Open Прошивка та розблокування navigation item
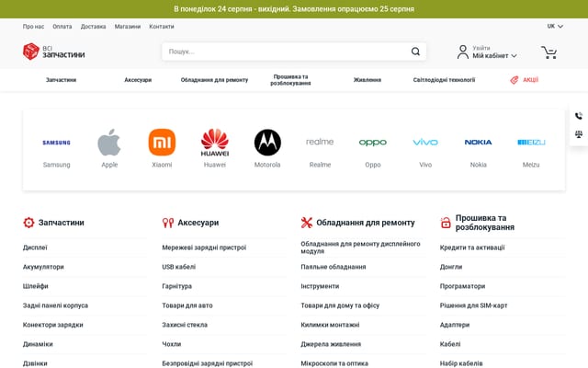This screenshot has width=588, height=368. click(x=290, y=80)
